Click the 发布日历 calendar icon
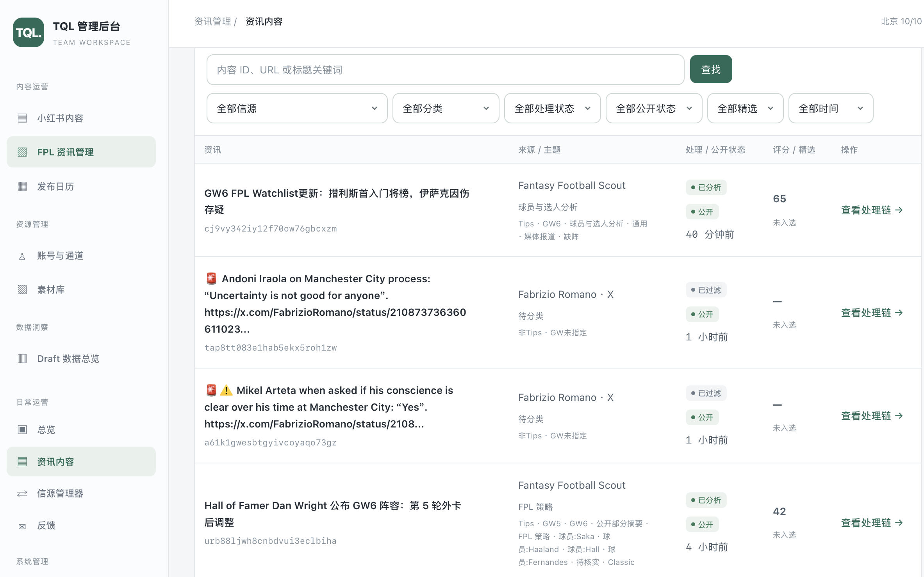 22,186
